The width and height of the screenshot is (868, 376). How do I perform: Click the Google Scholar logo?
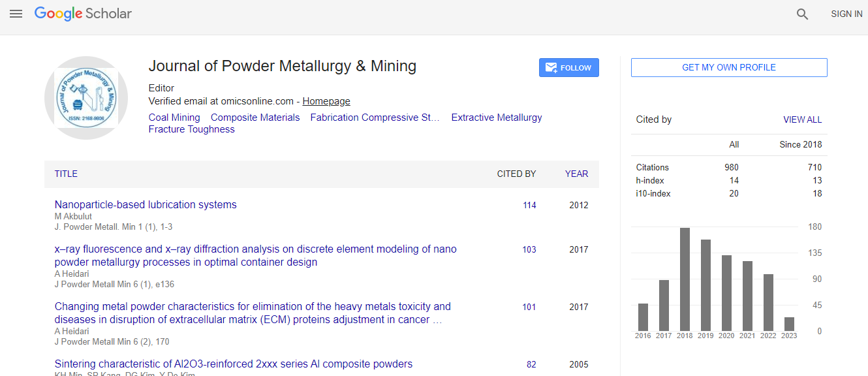click(x=83, y=14)
